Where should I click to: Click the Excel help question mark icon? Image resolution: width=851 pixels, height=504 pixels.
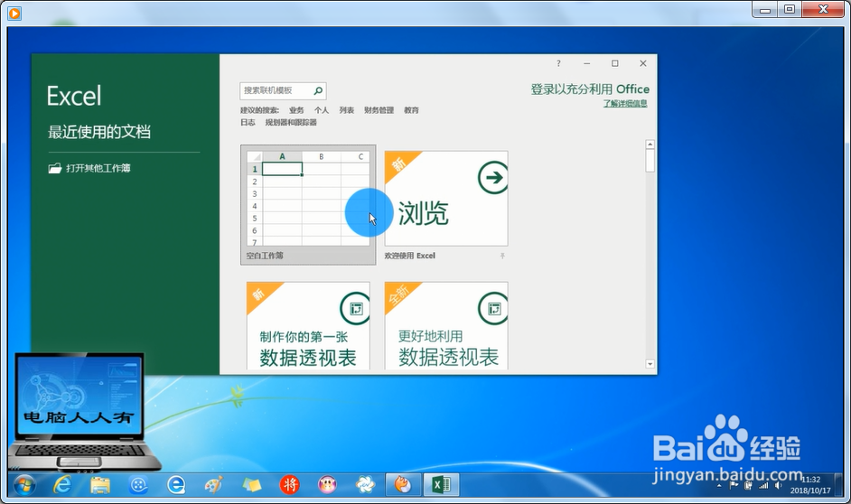(x=558, y=63)
